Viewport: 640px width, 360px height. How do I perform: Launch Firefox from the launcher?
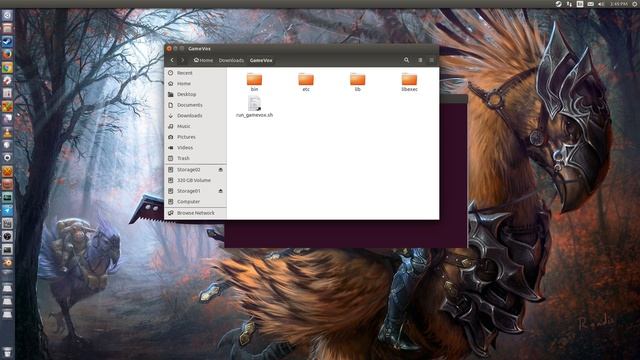click(7, 54)
